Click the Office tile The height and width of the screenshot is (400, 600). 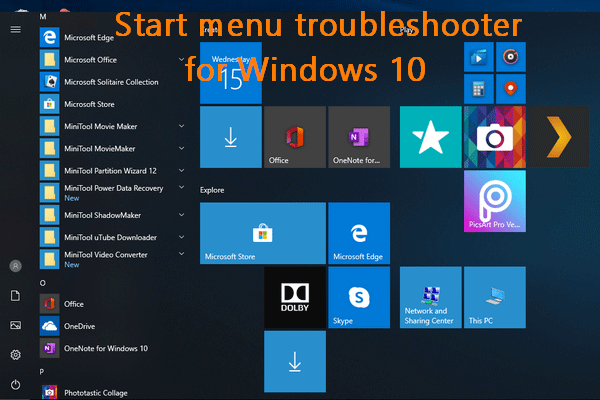click(295, 137)
